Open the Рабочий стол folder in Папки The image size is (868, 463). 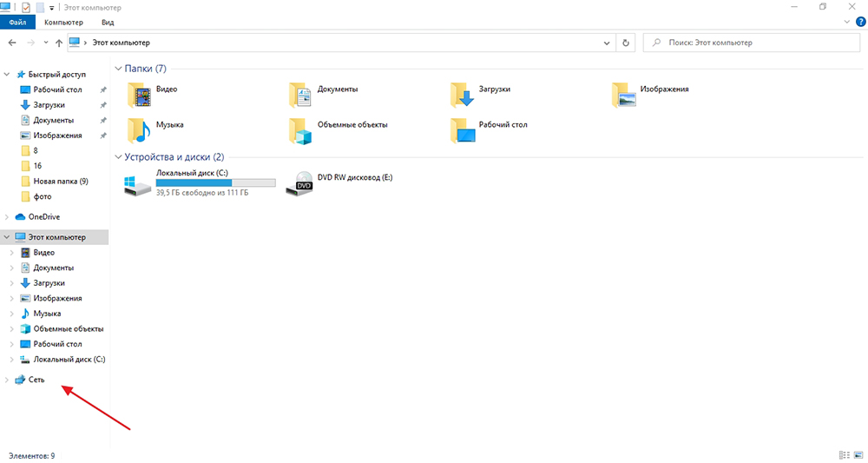[x=489, y=130]
